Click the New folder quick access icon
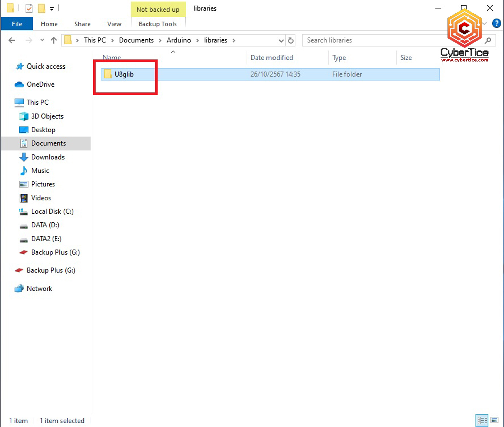The image size is (504, 427). point(42,8)
